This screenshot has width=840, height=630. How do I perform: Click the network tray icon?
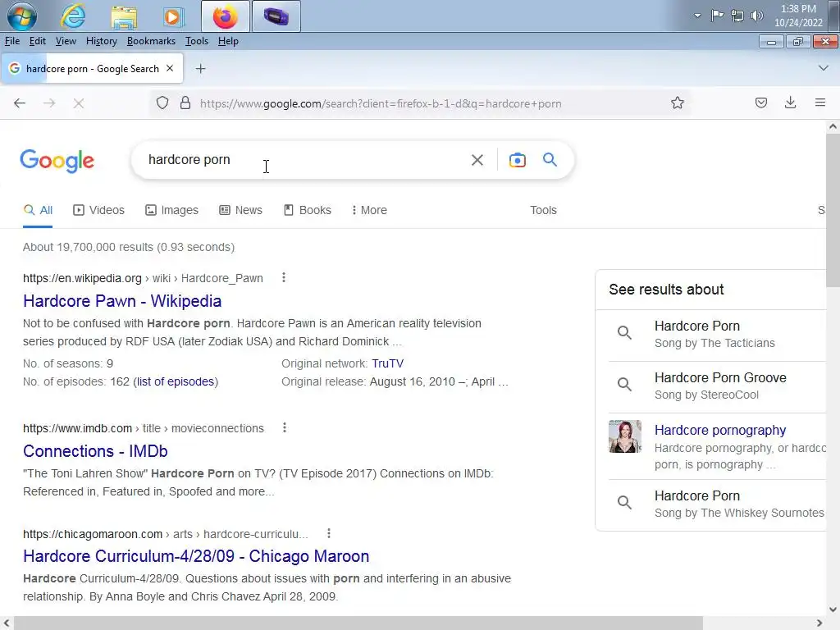[737, 16]
